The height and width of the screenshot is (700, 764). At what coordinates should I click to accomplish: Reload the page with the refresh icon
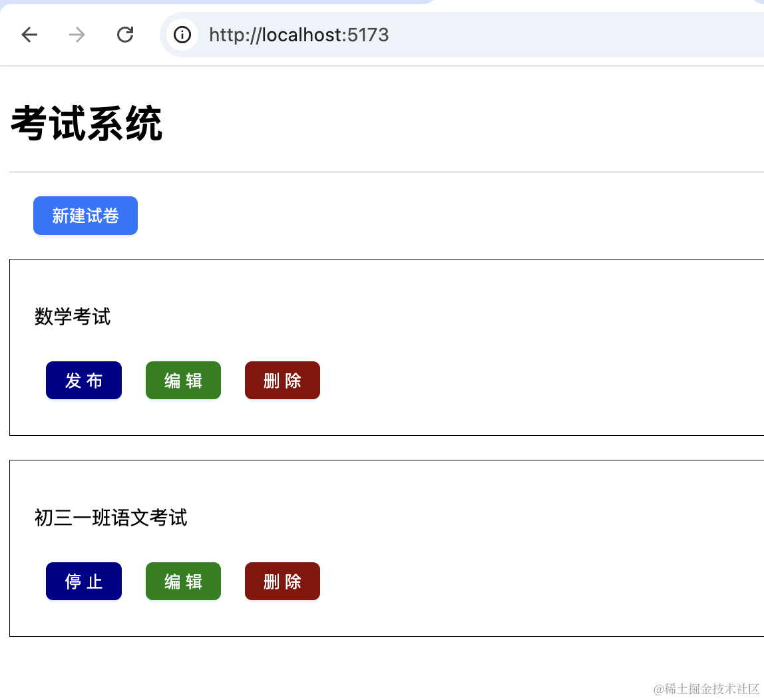[125, 35]
